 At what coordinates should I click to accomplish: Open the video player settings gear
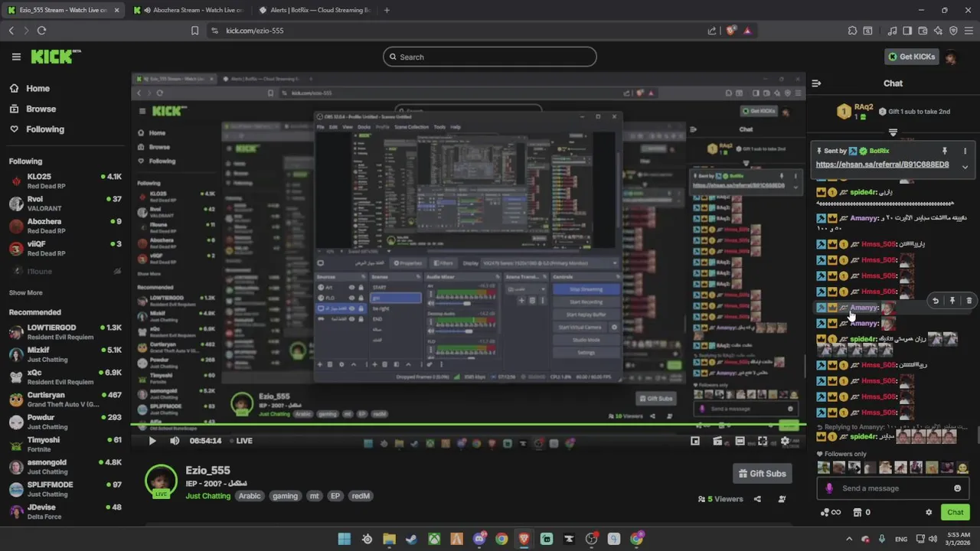[x=785, y=441]
